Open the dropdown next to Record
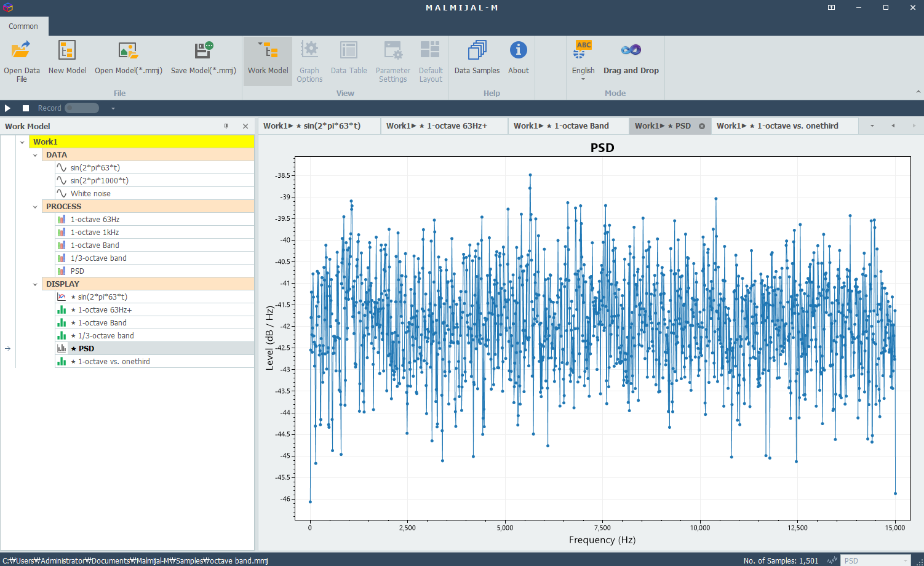 [113, 108]
